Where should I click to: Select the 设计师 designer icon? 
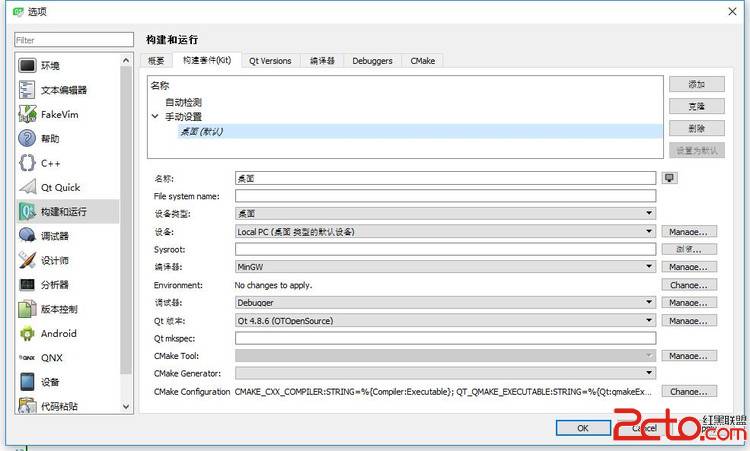point(27,260)
